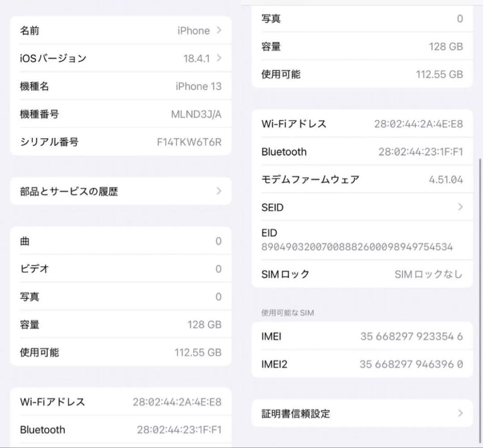This screenshot has width=483, height=448.
Task: Tap the モデムファームウェア version row
Action: (361, 179)
